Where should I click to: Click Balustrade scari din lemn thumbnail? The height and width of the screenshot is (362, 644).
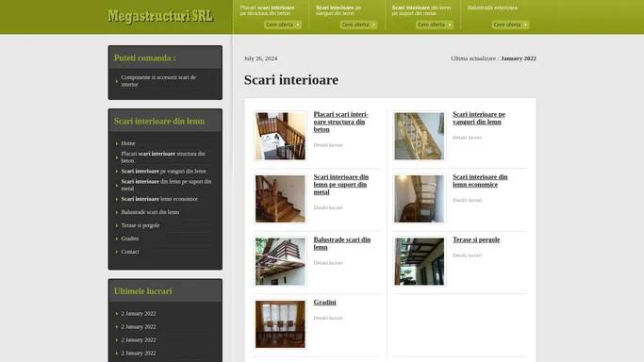(x=280, y=261)
